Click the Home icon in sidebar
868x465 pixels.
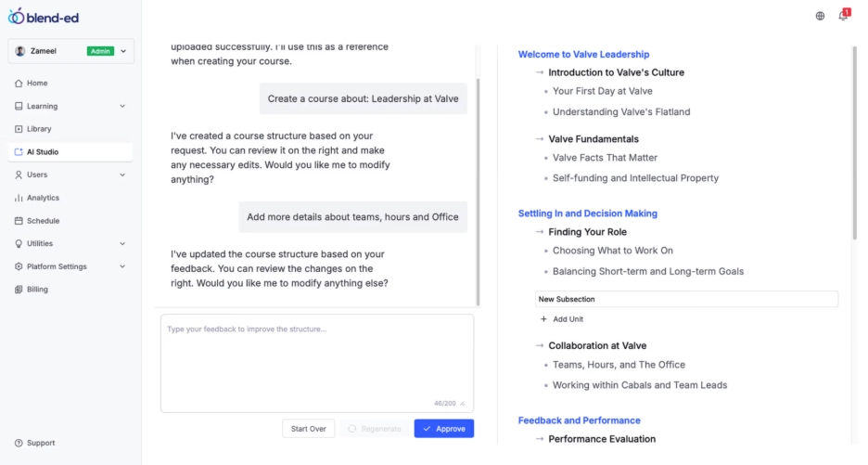19,84
